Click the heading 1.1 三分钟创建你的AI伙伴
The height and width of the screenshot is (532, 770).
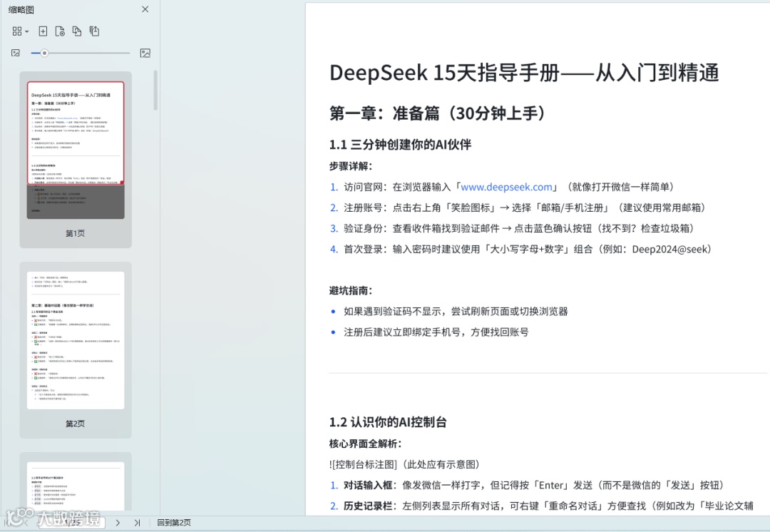(400, 145)
